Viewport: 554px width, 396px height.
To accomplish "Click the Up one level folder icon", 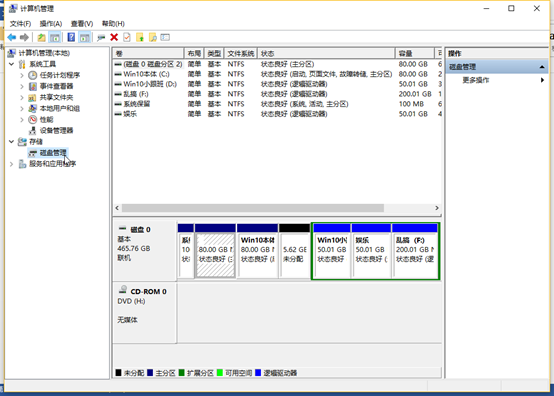I will click(41, 37).
